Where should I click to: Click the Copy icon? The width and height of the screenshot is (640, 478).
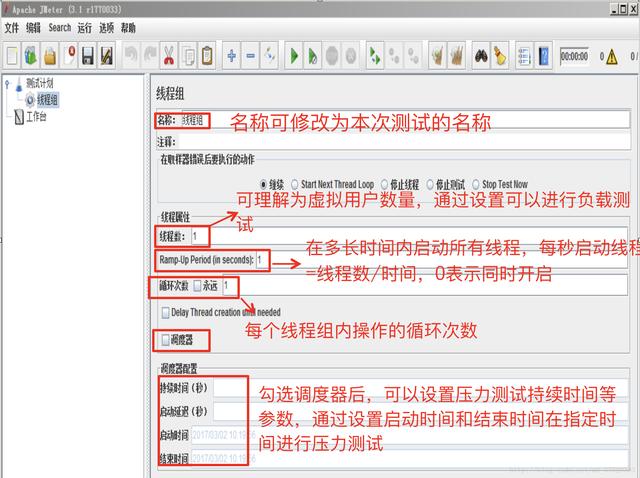[188, 56]
